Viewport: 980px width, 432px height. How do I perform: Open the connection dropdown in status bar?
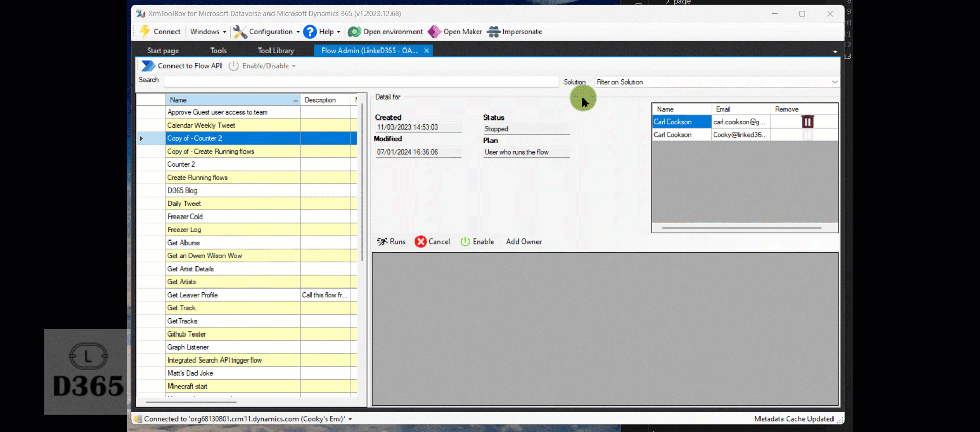pyautogui.click(x=350, y=419)
